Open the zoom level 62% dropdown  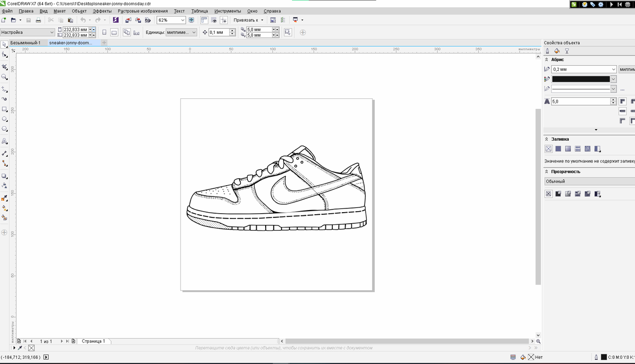point(183,20)
